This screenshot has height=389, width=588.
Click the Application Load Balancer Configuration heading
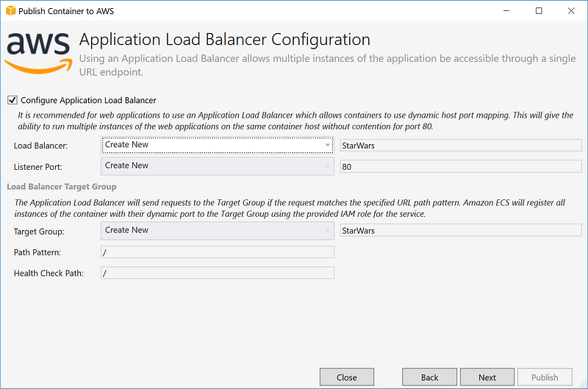[x=224, y=39]
